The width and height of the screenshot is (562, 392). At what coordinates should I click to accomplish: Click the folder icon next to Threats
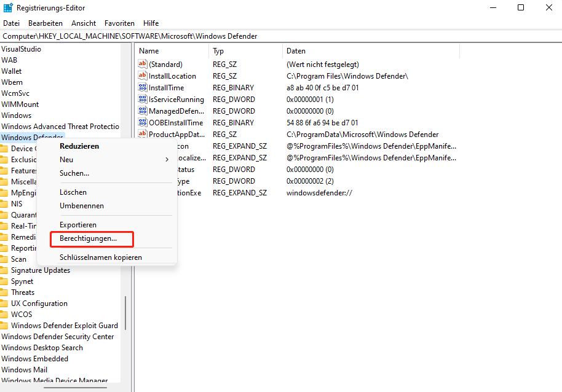(4, 293)
